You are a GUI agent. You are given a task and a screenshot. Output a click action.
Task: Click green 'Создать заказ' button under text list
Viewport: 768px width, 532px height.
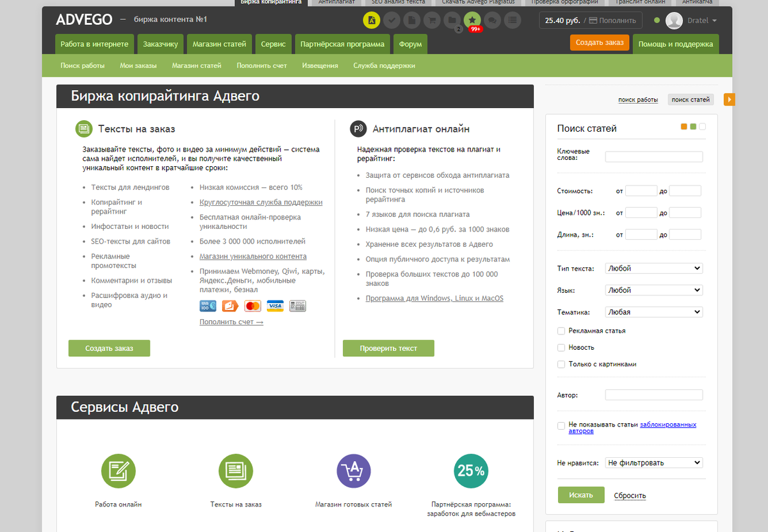pyautogui.click(x=109, y=348)
